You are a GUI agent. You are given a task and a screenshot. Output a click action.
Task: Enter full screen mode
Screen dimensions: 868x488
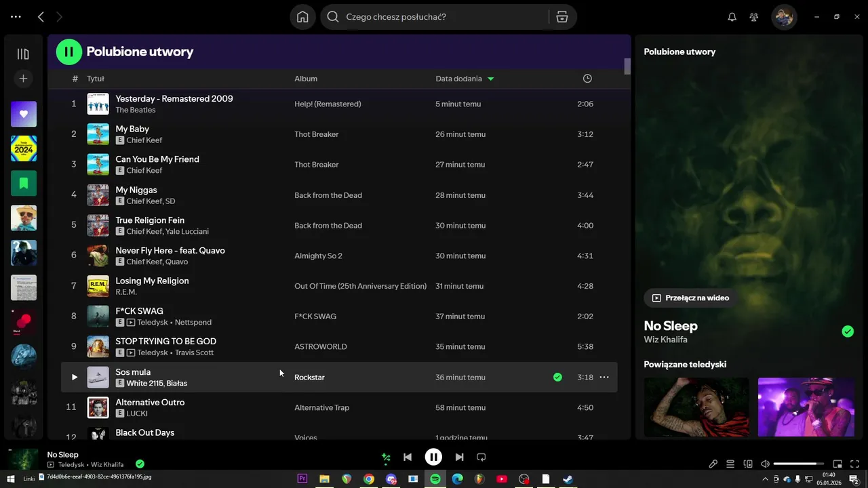coord(854,464)
